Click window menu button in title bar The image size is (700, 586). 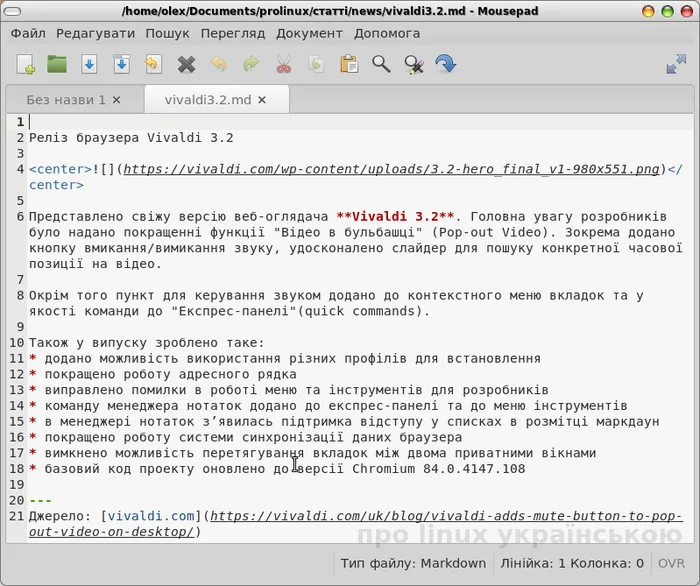[12, 11]
